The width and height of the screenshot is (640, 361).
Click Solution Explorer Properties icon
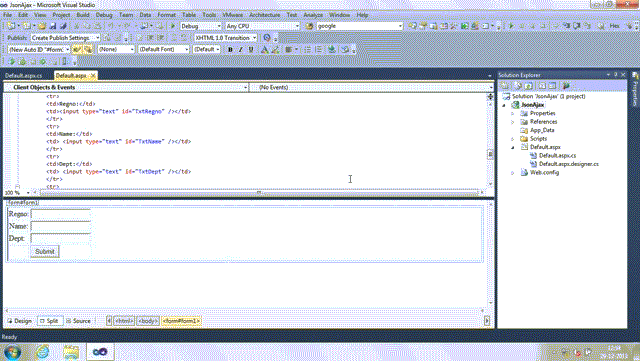click(x=505, y=86)
